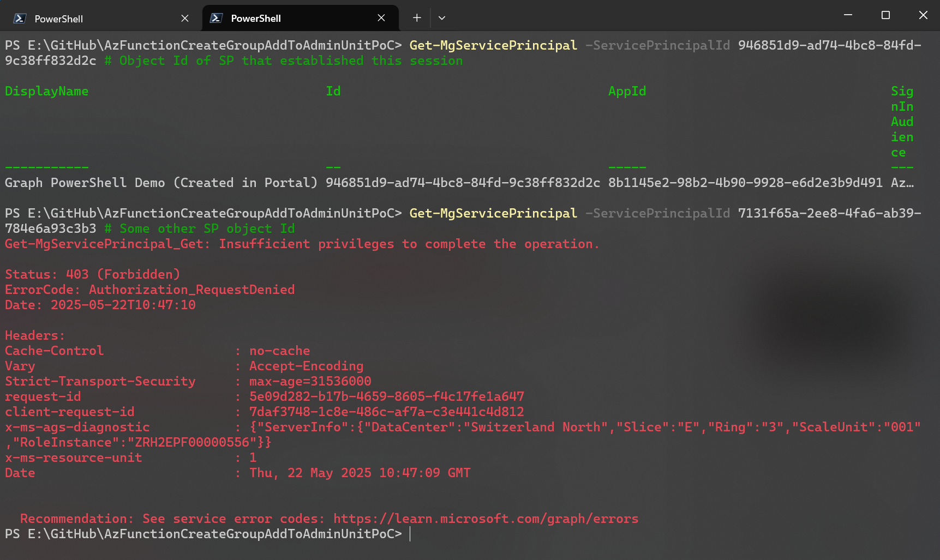This screenshot has width=940, height=560.
Task: Click the 'Switzerland North' DataCenter text
Action: pos(540,427)
